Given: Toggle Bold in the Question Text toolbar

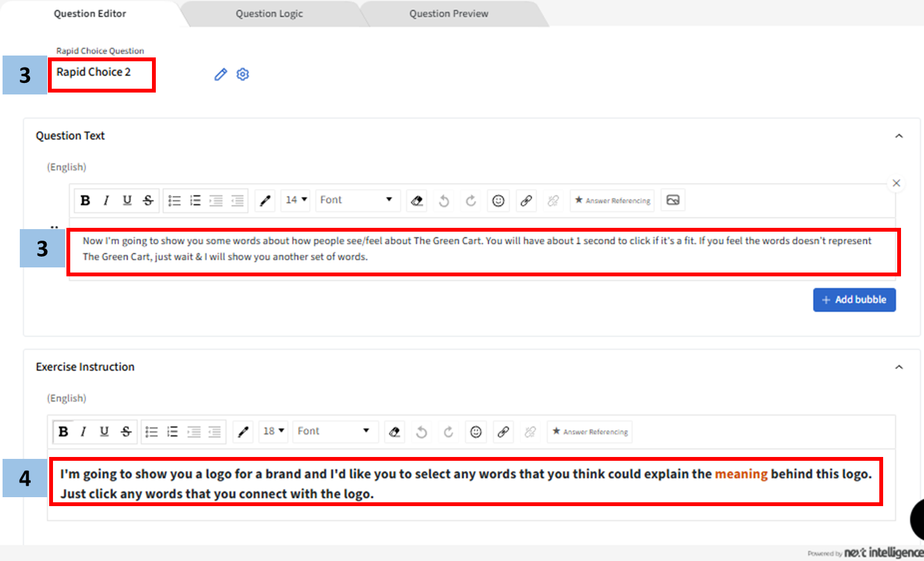Looking at the screenshot, I should (85, 200).
